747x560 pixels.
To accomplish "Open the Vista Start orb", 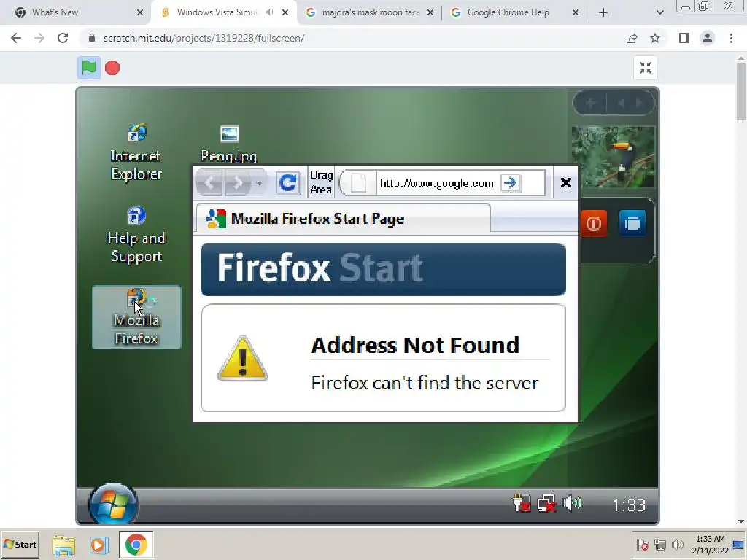I will (113, 505).
